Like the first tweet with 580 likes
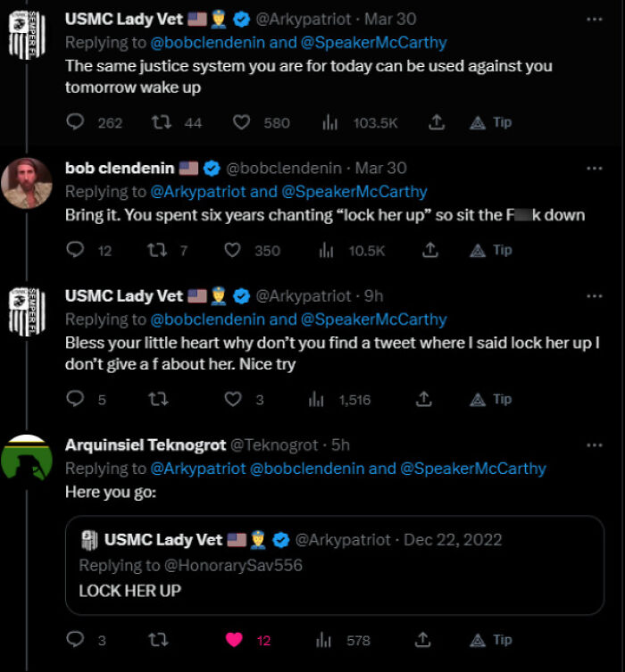Viewport: 625px width, 672px height. tap(241, 122)
